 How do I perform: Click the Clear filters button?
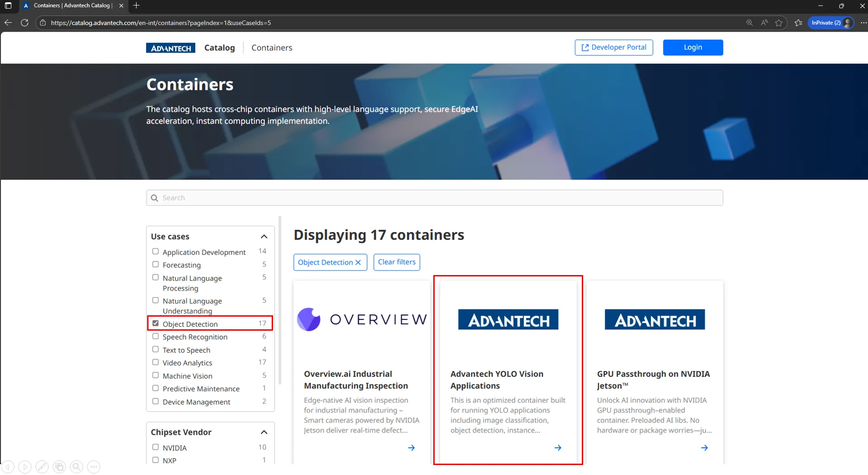pos(397,262)
